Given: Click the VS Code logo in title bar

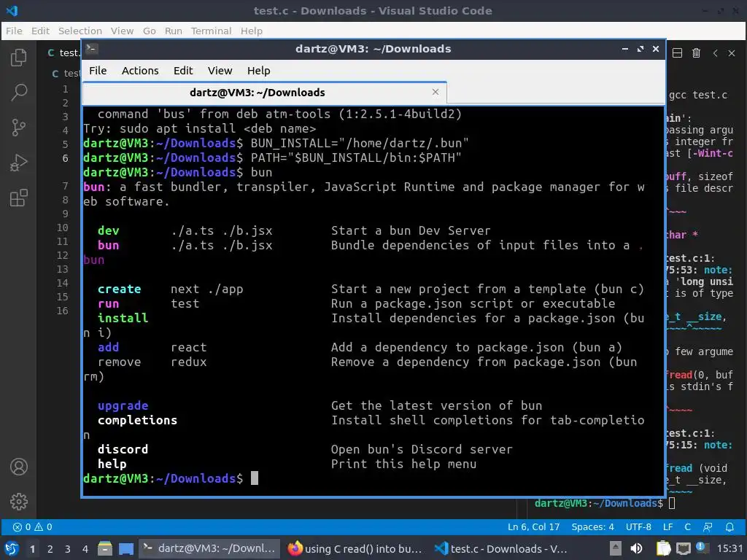Looking at the screenshot, I should (12, 10).
